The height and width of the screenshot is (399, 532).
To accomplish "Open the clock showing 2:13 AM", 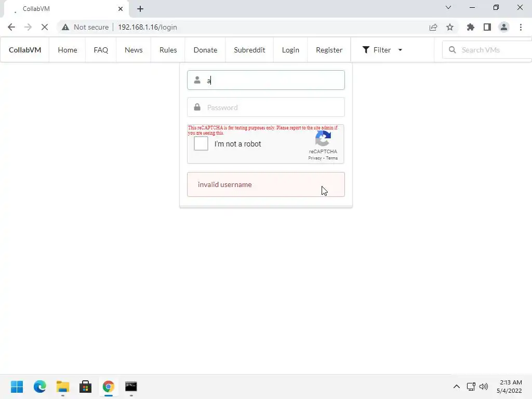I will 509,387.
